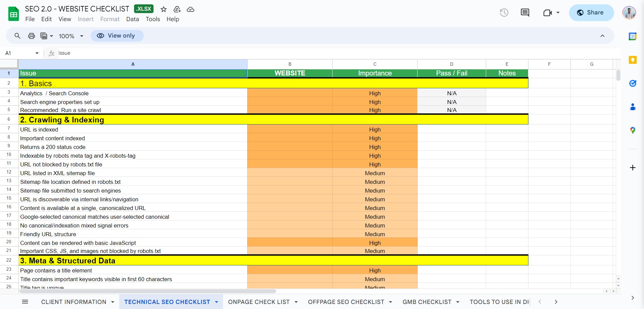The height and width of the screenshot is (309, 644).
Task: Expand Meet call options dropdown
Action: click(558, 13)
